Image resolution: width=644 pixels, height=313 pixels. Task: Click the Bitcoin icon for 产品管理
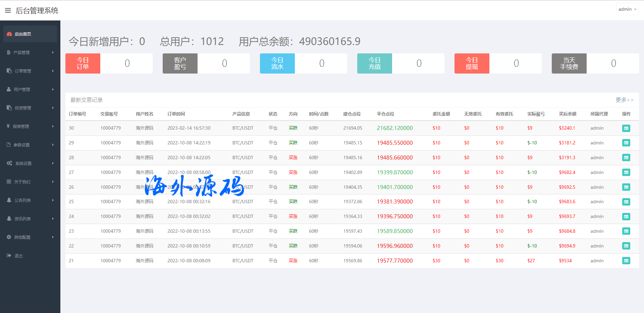pyautogui.click(x=8, y=52)
